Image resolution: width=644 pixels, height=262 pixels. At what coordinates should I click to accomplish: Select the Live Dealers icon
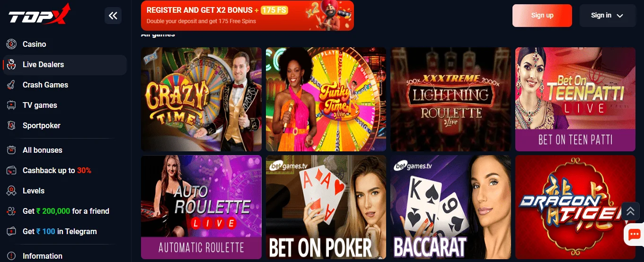point(11,64)
